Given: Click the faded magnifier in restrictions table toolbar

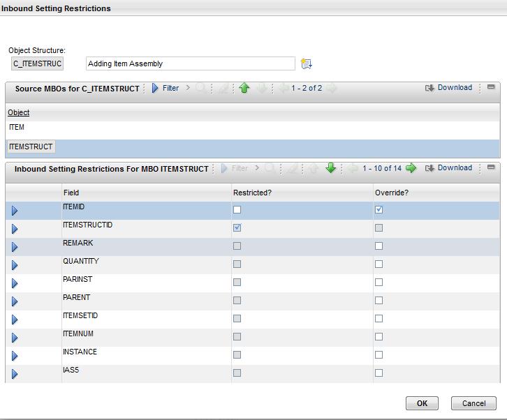Looking at the screenshot, I should click(270, 168).
